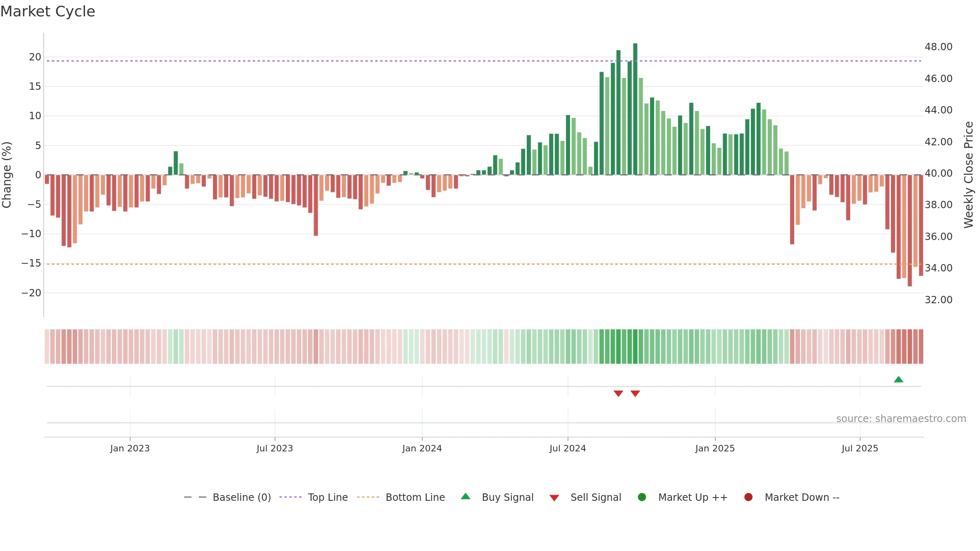Click the Change (%) axis title
The image size is (980, 551).
point(7,175)
